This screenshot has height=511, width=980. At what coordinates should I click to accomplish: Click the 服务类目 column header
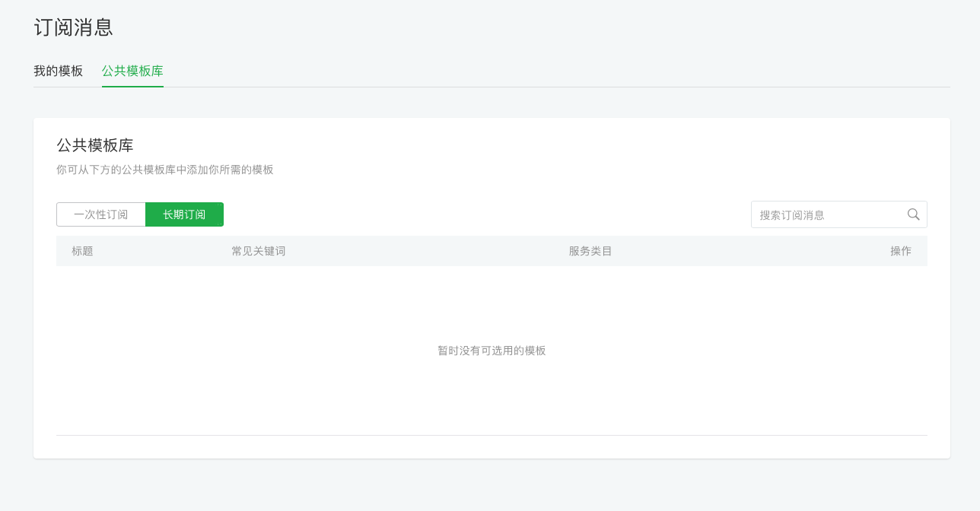pos(590,251)
